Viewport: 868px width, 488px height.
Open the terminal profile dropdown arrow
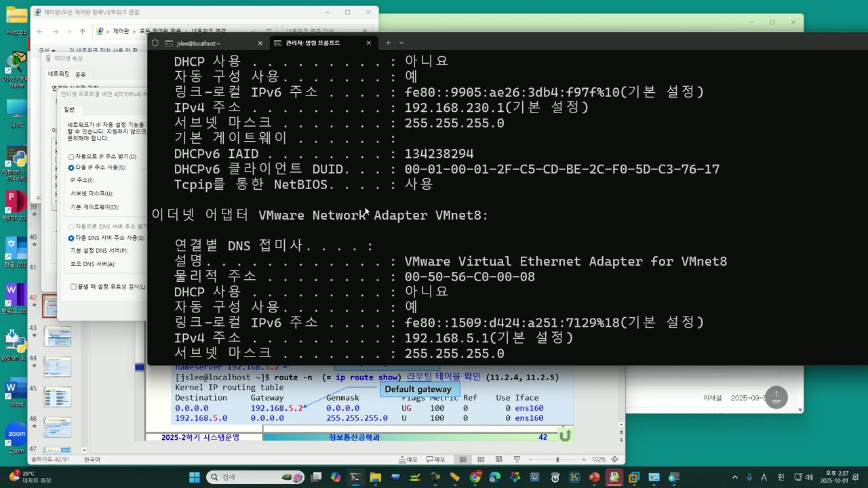point(401,43)
